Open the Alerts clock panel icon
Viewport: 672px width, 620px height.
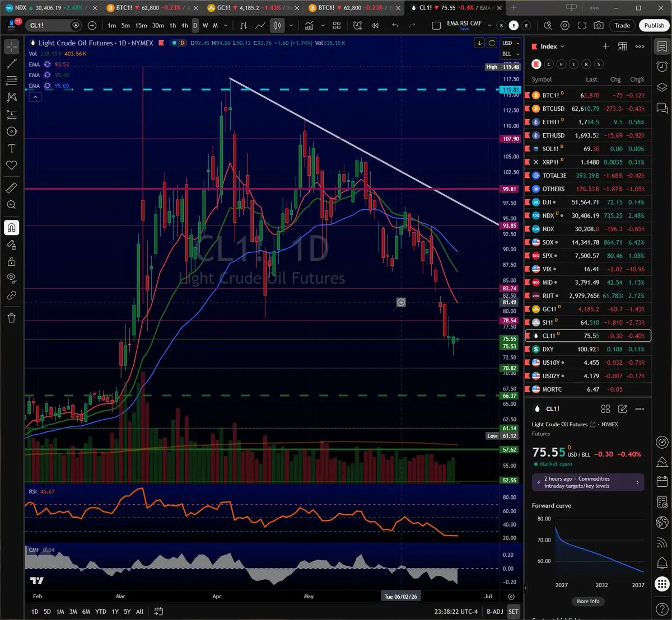coord(661,67)
